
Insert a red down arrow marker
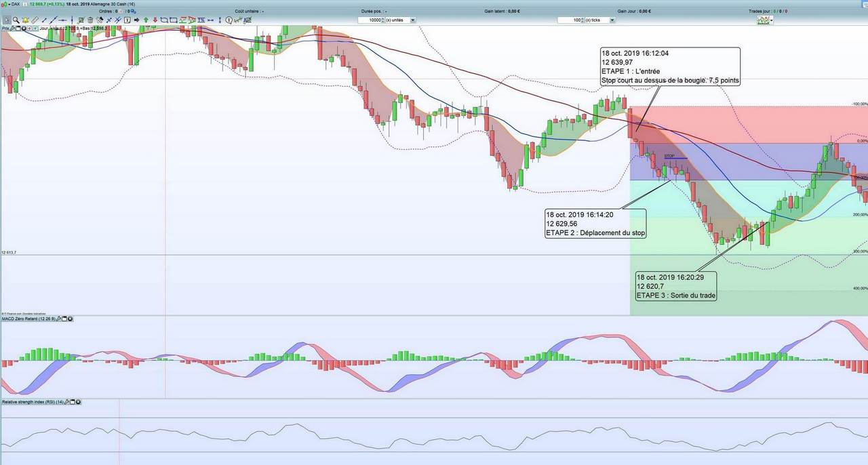coord(155,20)
